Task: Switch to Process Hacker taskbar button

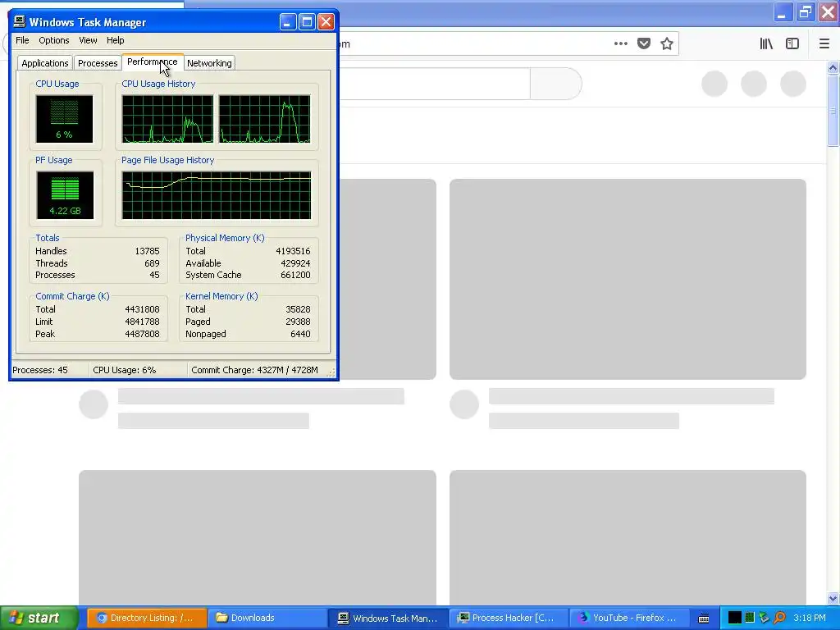Action: point(508,618)
